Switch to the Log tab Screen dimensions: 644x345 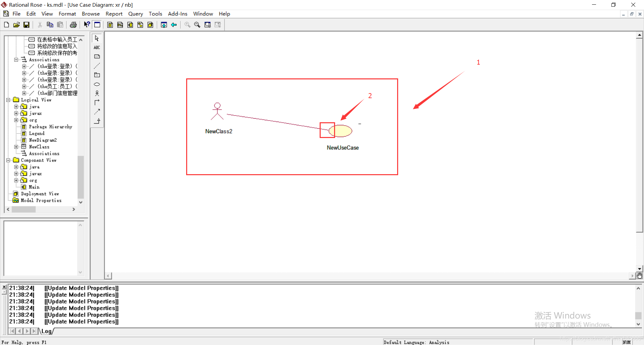[x=46, y=331]
